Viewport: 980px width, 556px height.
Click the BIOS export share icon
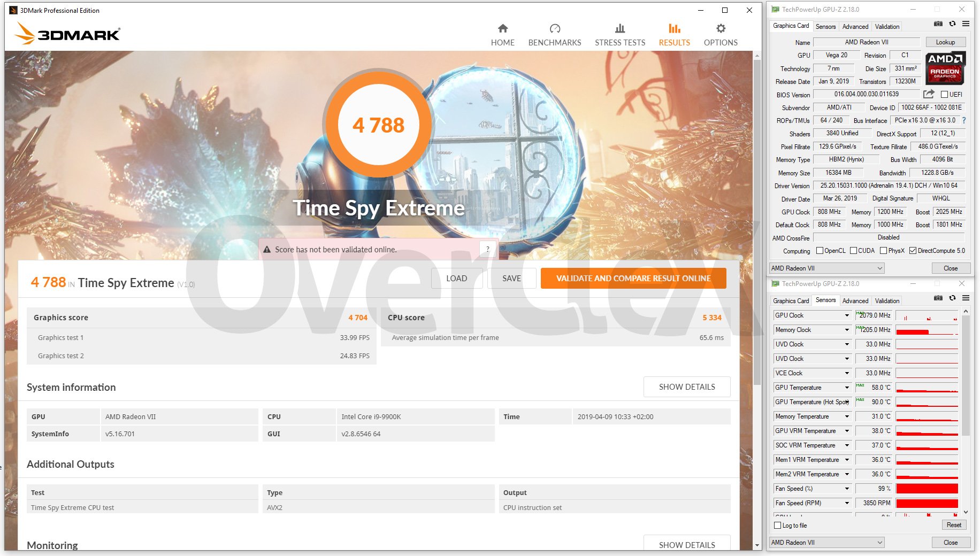click(x=929, y=94)
